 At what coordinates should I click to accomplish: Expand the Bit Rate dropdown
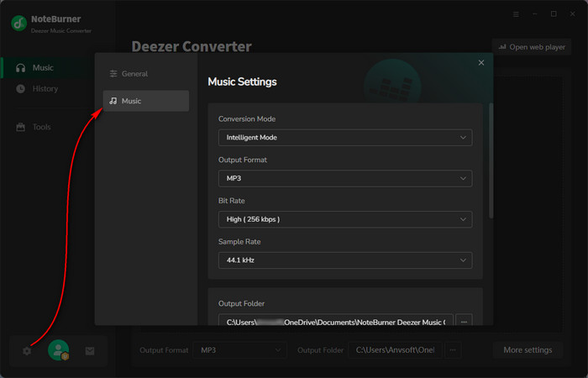tap(345, 219)
